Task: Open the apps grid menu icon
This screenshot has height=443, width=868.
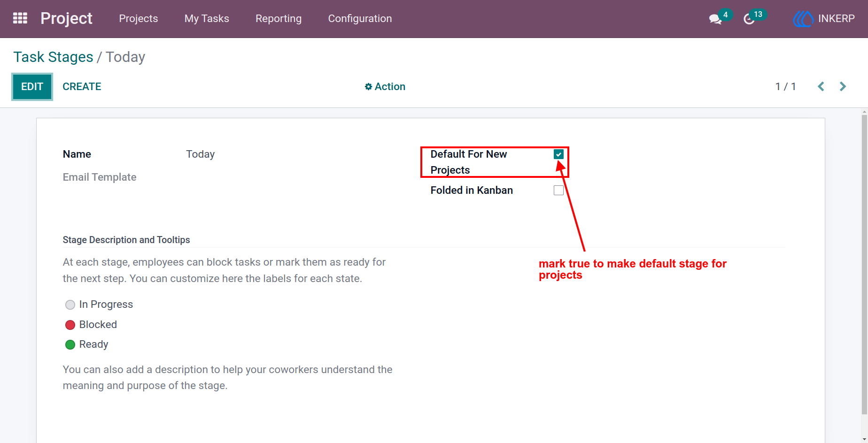Action: (20, 18)
